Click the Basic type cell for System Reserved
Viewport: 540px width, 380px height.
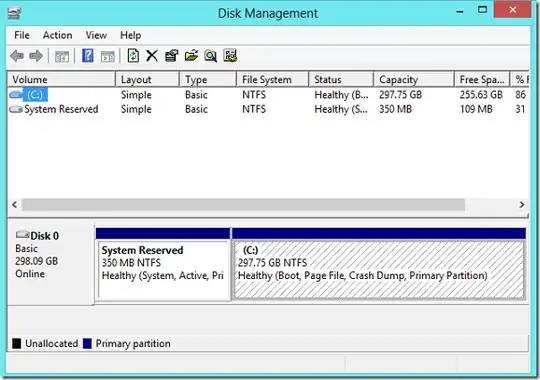[196, 109]
